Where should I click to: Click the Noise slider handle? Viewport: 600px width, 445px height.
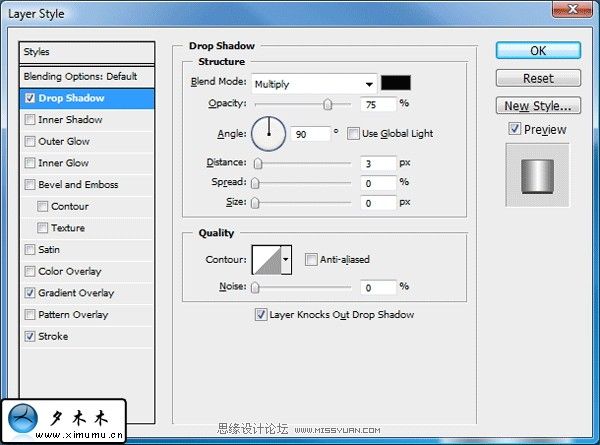point(255,287)
